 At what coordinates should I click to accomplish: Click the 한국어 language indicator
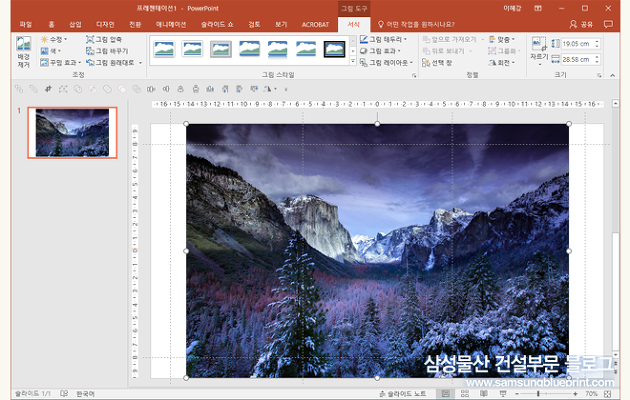click(85, 394)
